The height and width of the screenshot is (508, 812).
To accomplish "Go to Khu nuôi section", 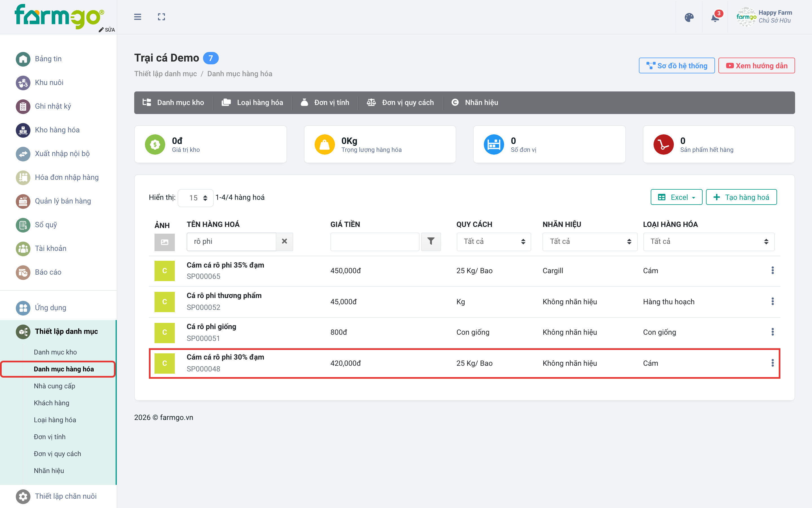I will 39,82.
